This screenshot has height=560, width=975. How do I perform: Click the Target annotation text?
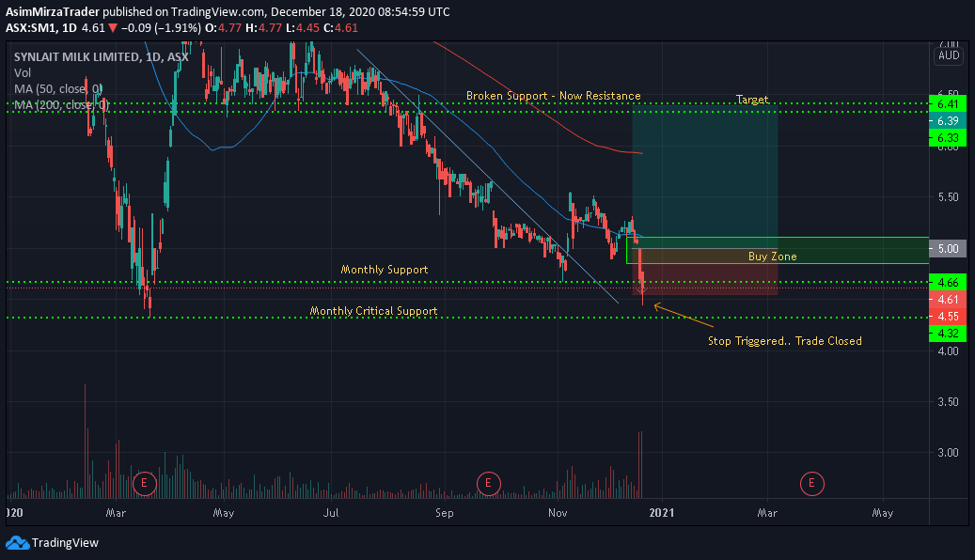click(x=752, y=100)
